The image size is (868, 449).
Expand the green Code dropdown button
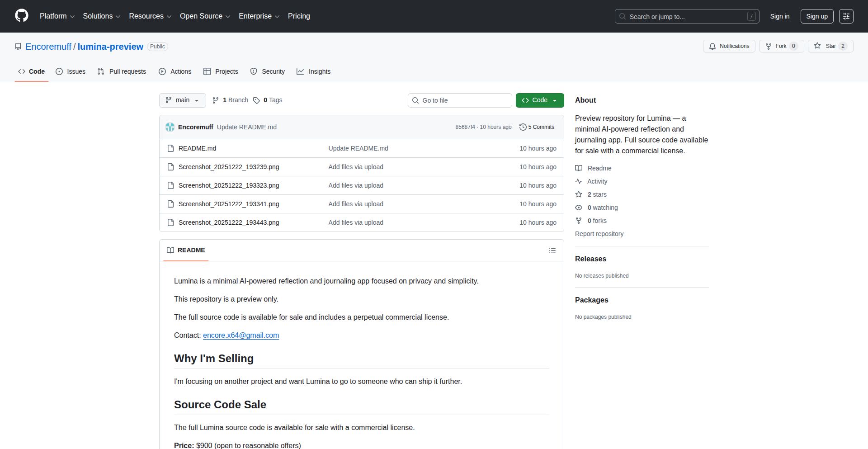click(539, 100)
